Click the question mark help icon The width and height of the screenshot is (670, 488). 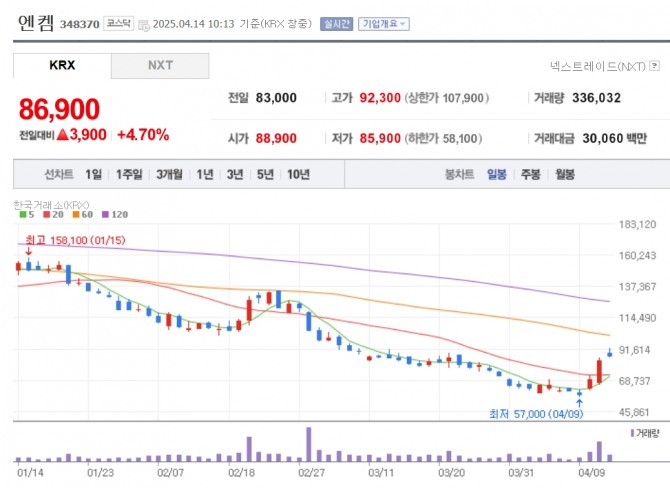[654, 65]
